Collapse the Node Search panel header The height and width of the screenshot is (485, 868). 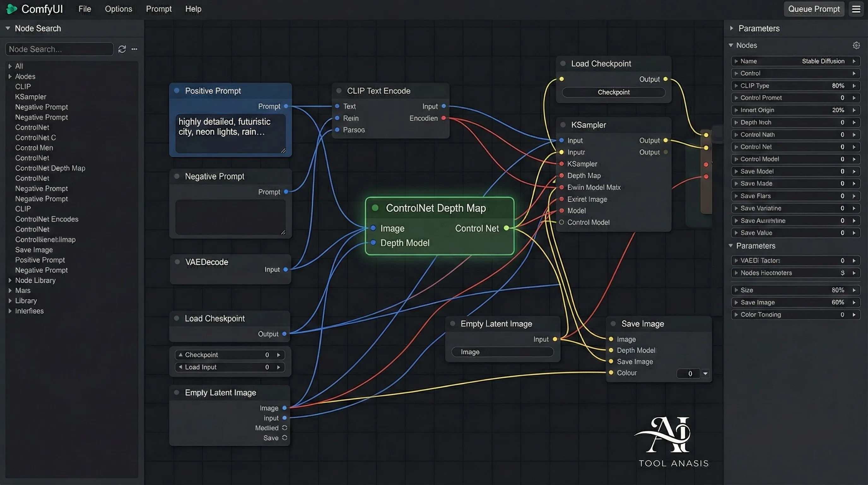pyautogui.click(x=8, y=28)
